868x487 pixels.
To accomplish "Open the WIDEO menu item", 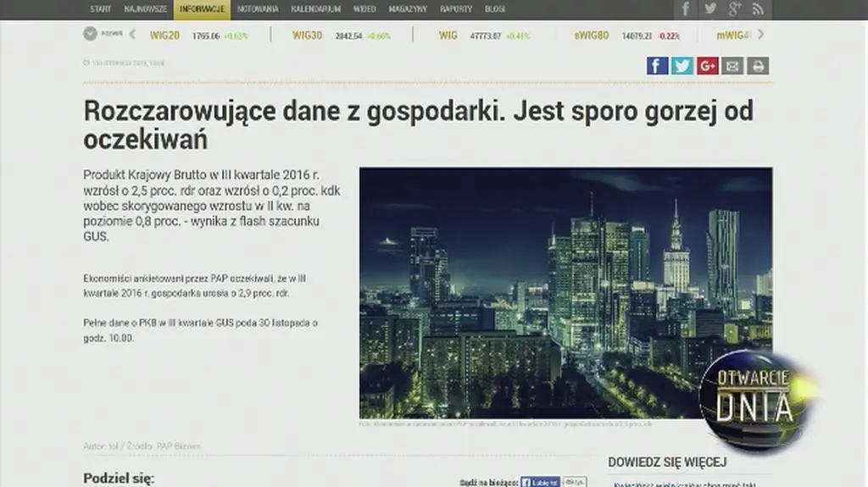I will (x=364, y=8).
